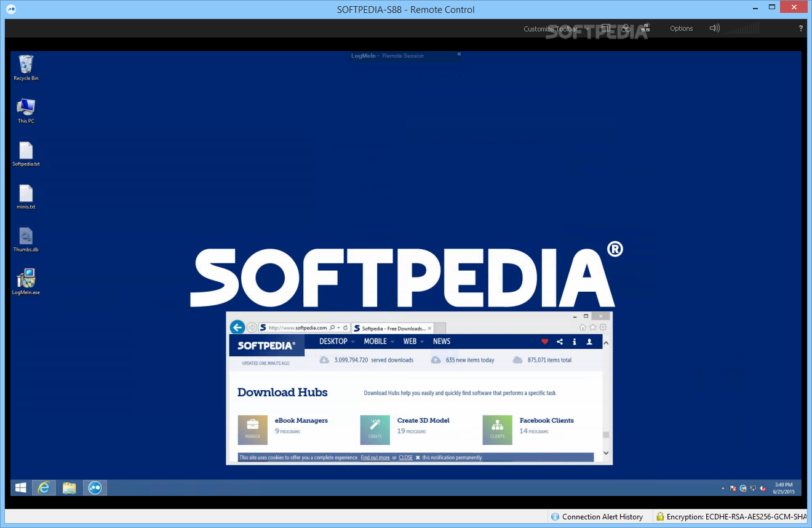Click the LogMeIn icon in remote taskbar
Viewport: 812px width, 528px height.
coord(95,487)
